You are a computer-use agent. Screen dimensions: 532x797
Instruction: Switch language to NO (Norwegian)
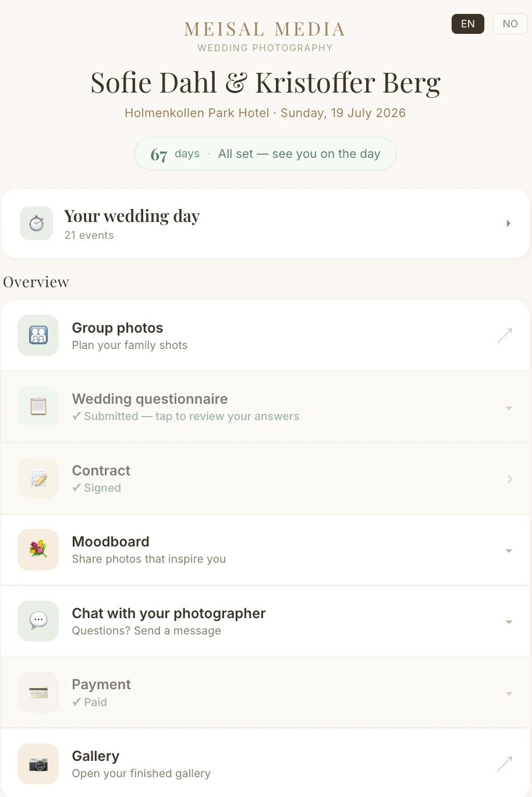point(510,24)
